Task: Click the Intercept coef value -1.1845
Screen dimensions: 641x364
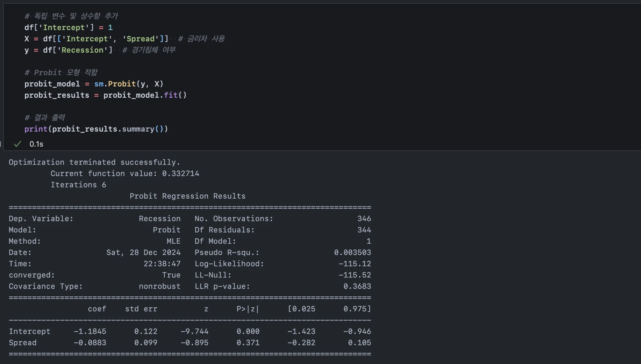Action: 90,331
